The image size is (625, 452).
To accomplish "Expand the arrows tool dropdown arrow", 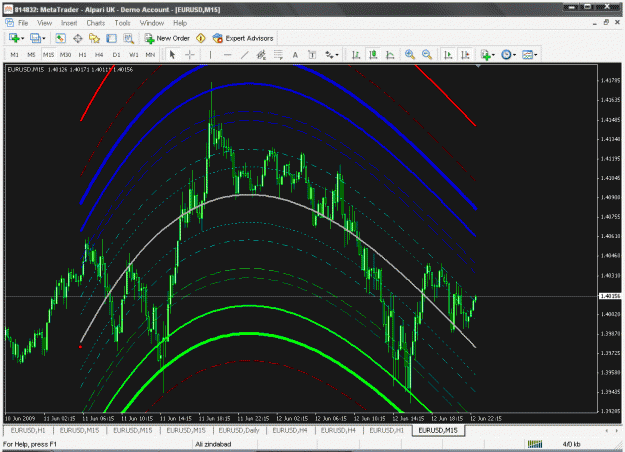I will (x=337, y=55).
